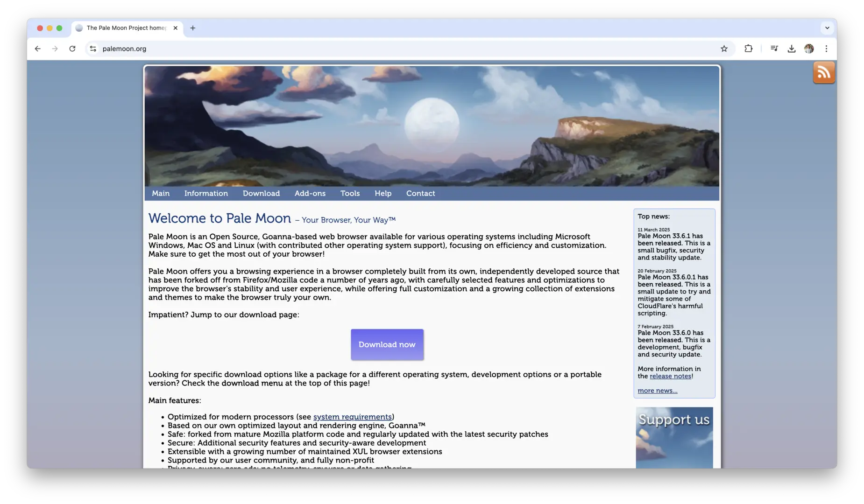
Task: Open a new browser tab
Action: click(192, 28)
